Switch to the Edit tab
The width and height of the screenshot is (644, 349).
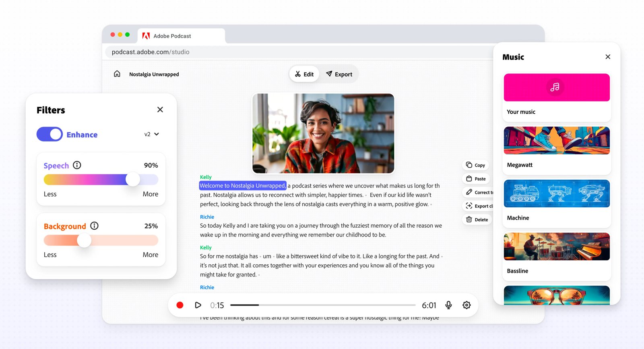(304, 74)
